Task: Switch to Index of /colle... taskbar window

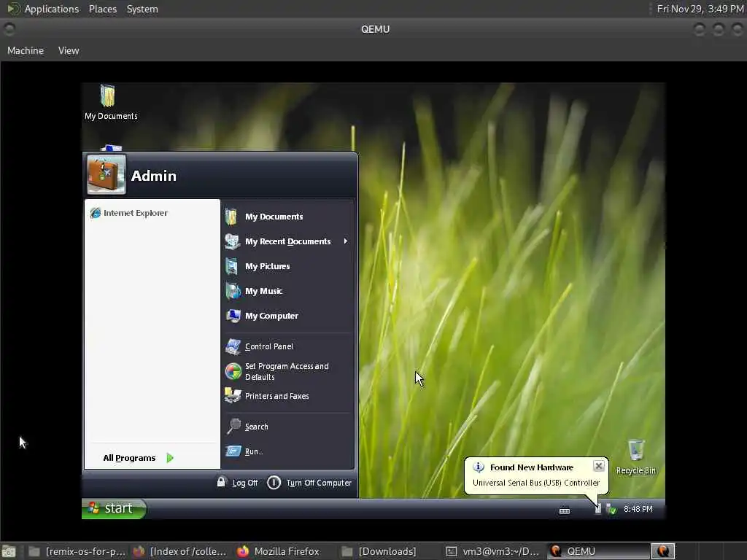Action: pyautogui.click(x=179, y=551)
